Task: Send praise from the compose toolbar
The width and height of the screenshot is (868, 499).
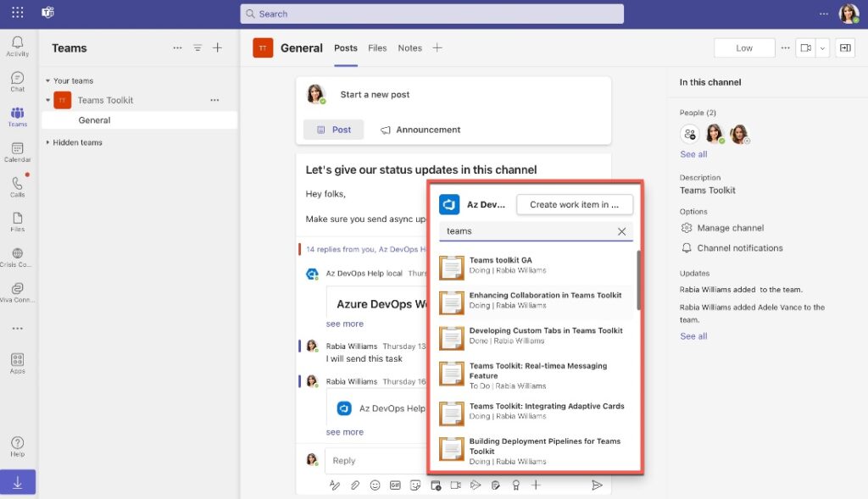Action: 516,485
